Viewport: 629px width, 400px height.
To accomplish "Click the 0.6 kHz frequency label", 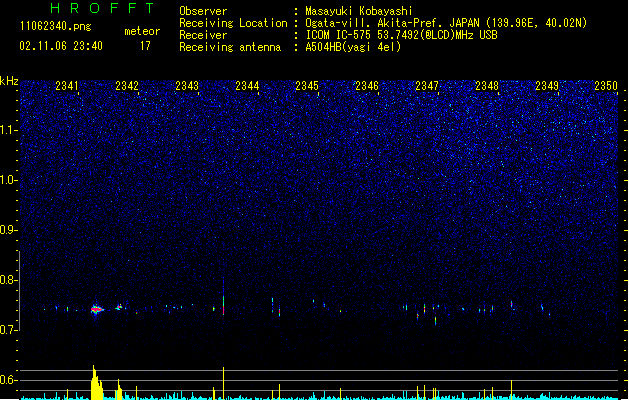I will point(8,380).
